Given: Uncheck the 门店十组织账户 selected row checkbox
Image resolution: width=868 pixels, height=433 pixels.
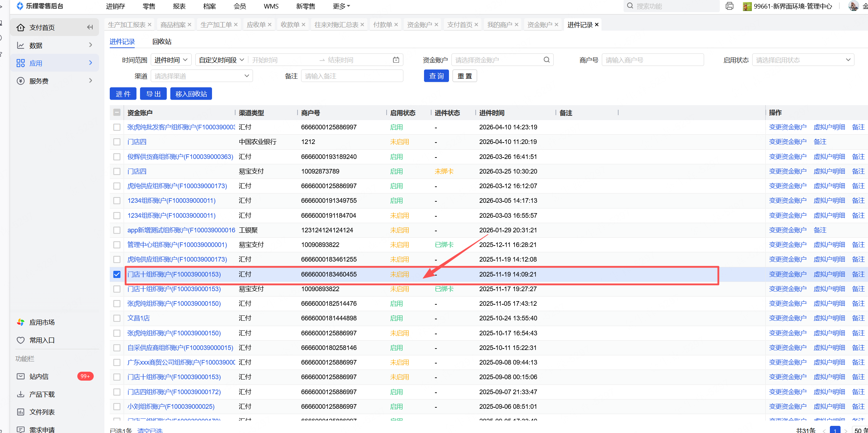Looking at the screenshot, I should (117, 274).
